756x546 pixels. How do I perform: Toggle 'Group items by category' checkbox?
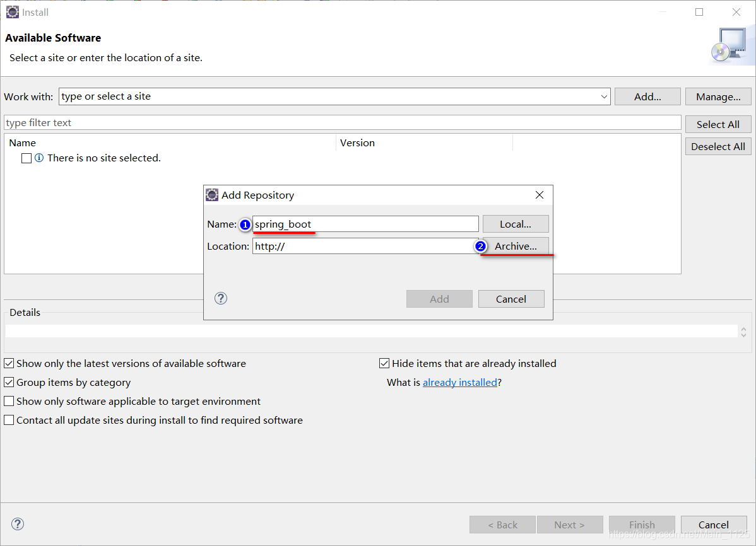(x=9, y=382)
